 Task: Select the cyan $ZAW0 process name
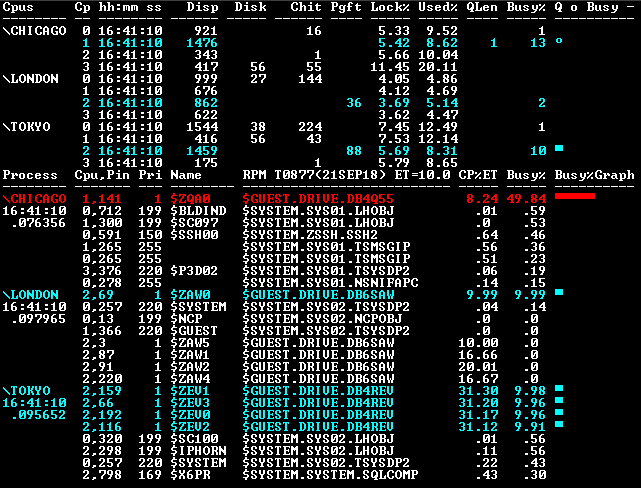[x=191, y=295]
